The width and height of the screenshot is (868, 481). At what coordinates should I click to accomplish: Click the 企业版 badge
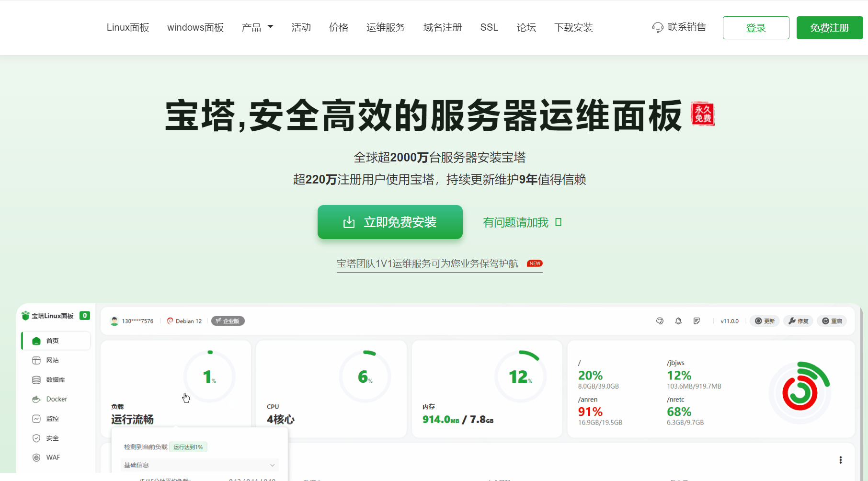(x=228, y=321)
